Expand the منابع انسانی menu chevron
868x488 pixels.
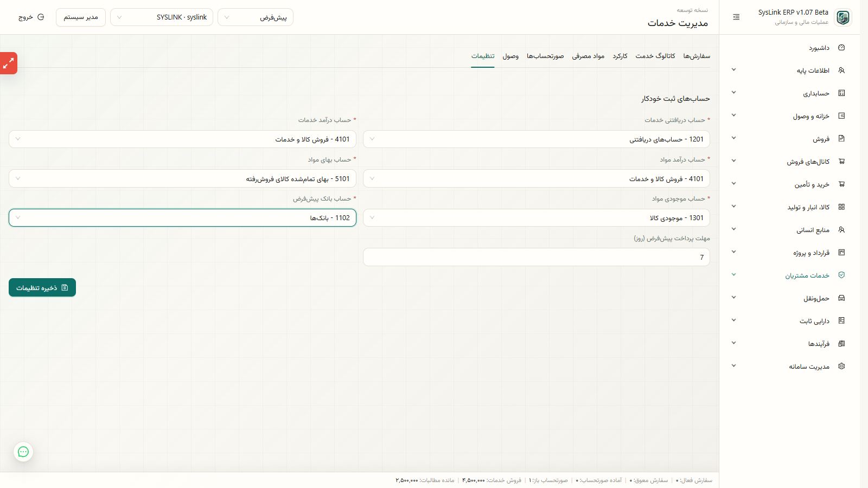click(733, 229)
